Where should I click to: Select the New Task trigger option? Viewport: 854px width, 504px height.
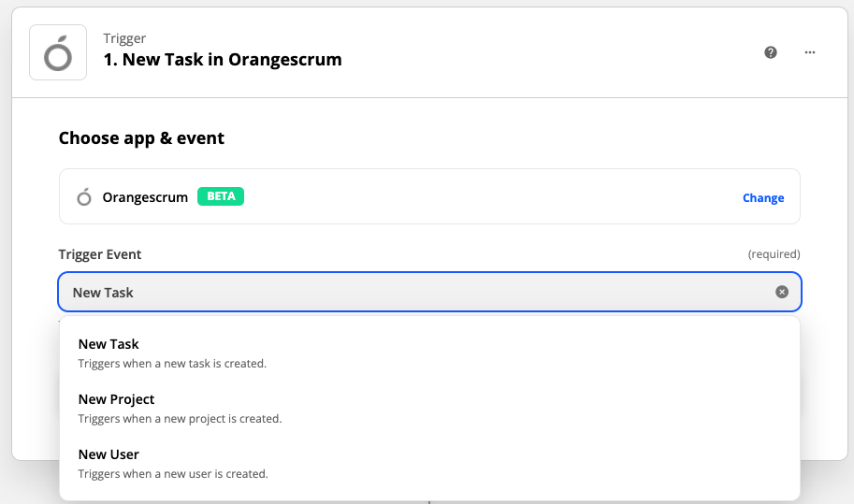(x=429, y=353)
